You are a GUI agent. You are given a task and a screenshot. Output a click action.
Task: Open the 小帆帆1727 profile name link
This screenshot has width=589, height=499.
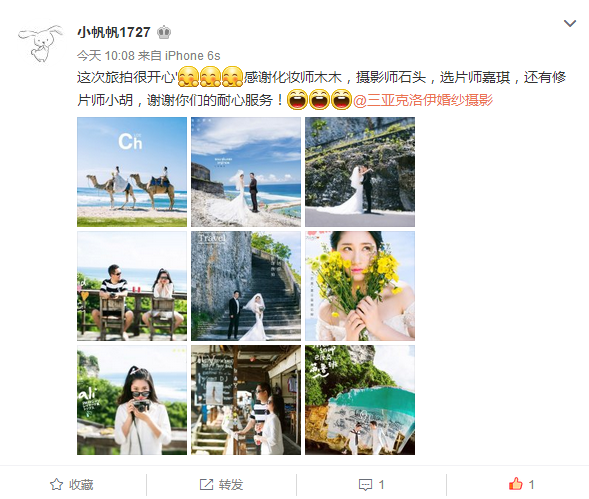point(113,32)
